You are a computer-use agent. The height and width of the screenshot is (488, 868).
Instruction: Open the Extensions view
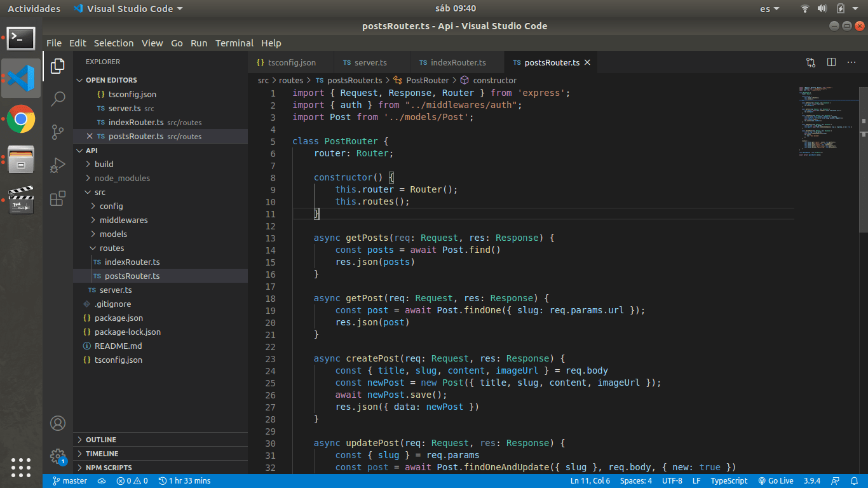click(x=58, y=198)
